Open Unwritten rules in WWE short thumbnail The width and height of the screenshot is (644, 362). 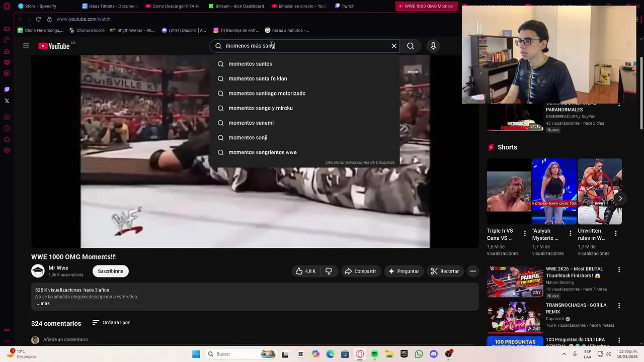pyautogui.click(x=600, y=191)
